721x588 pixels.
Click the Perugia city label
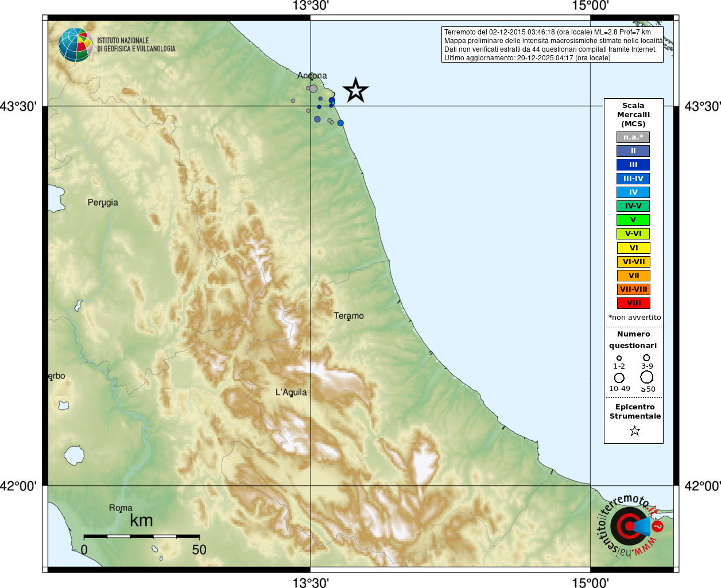coord(103,203)
